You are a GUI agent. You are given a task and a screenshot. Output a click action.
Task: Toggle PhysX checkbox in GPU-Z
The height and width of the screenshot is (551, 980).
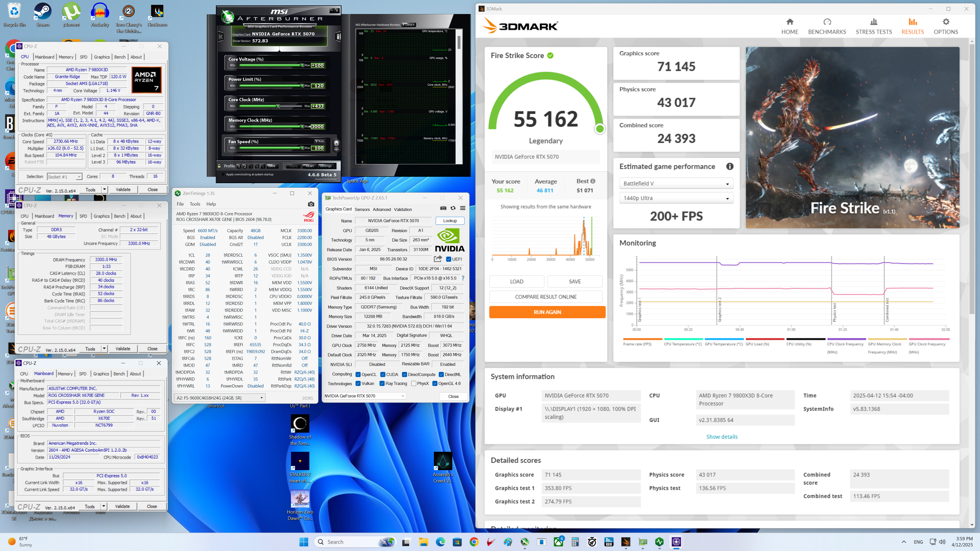click(413, 383)
